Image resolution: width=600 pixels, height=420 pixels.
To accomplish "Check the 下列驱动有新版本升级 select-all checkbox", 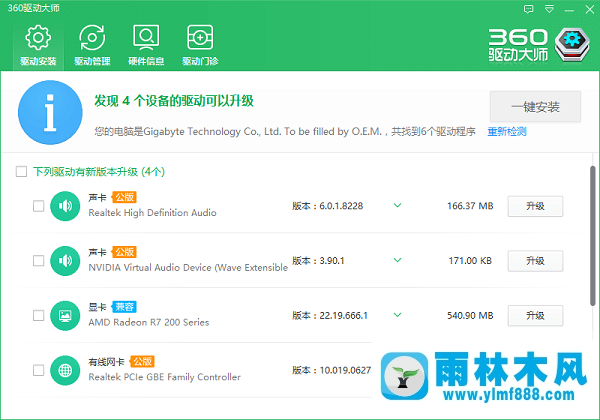I will pyautogui.click(x=21, y=171).
